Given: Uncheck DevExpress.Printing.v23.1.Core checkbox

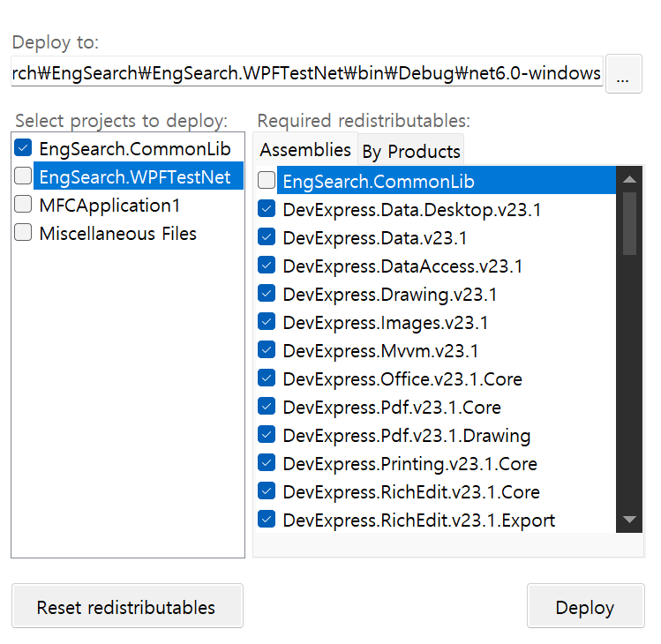Looking at the screenshot, I should click(x=267, y=463).
